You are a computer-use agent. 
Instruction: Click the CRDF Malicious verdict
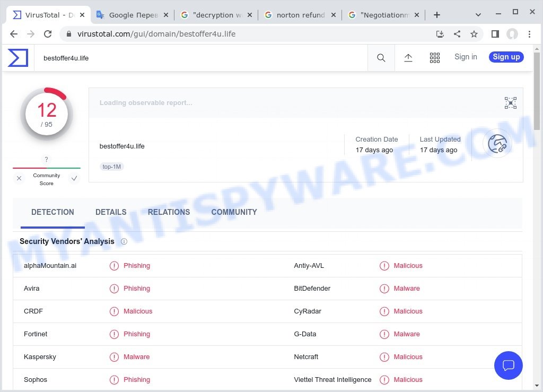tap(138, 311)
